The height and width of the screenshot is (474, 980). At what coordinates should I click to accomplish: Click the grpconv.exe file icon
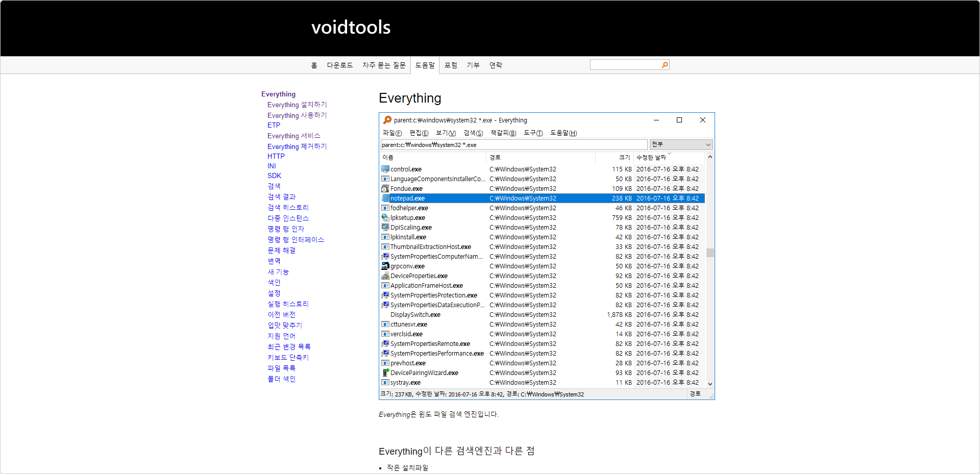[385, 266]
